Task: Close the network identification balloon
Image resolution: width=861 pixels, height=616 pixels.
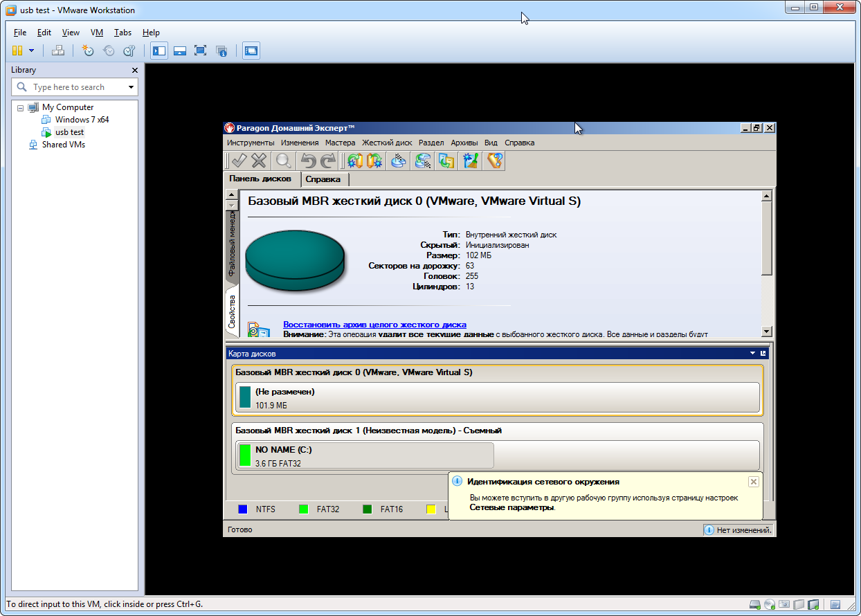Action: coord(754,482)
